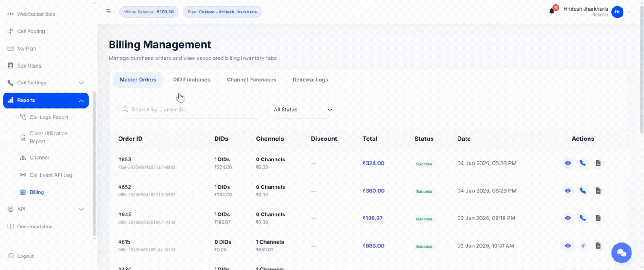Open the user menu chevron beside avatar

click(628, 12)
